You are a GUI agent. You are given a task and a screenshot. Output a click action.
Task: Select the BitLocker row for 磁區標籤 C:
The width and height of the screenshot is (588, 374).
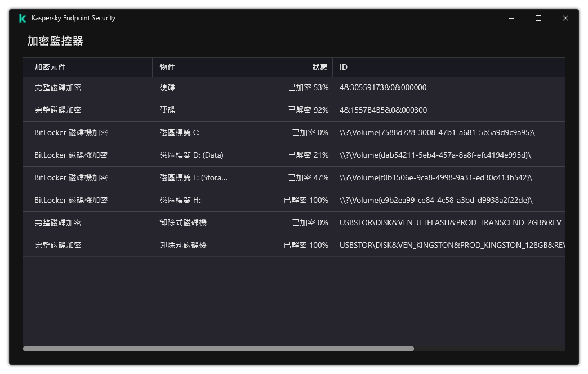[x=169, y=132]
